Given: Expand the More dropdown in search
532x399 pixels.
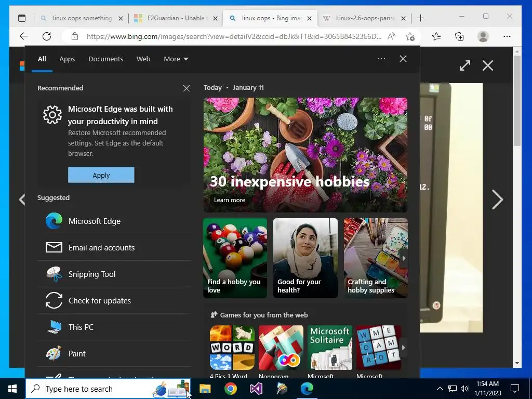Looking at the screenshot, I should pyautogui.click(x=176, y=59).
